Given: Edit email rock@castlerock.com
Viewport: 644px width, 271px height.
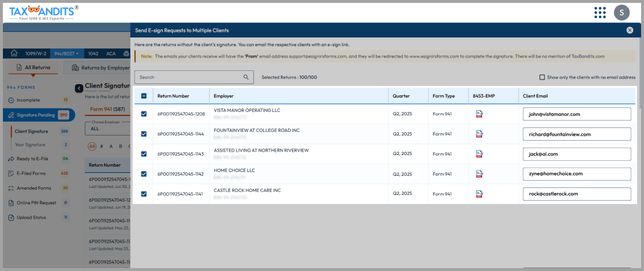Looking at the screenshot, I should tap(576, 194).
